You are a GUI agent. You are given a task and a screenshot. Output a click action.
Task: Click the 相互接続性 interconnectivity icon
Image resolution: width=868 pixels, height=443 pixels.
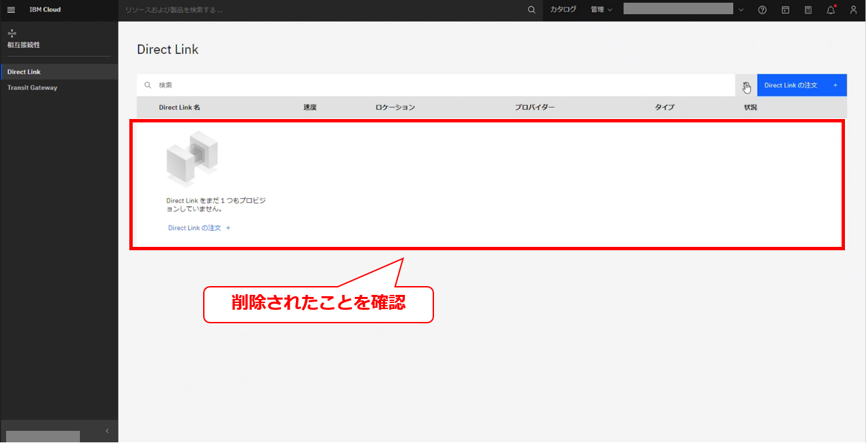[12, 32]
